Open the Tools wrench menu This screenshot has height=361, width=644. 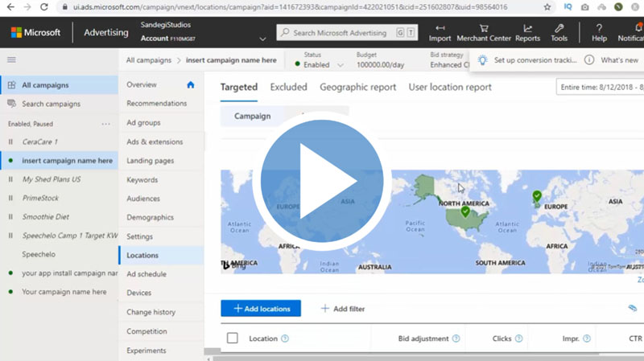(559, 33)
